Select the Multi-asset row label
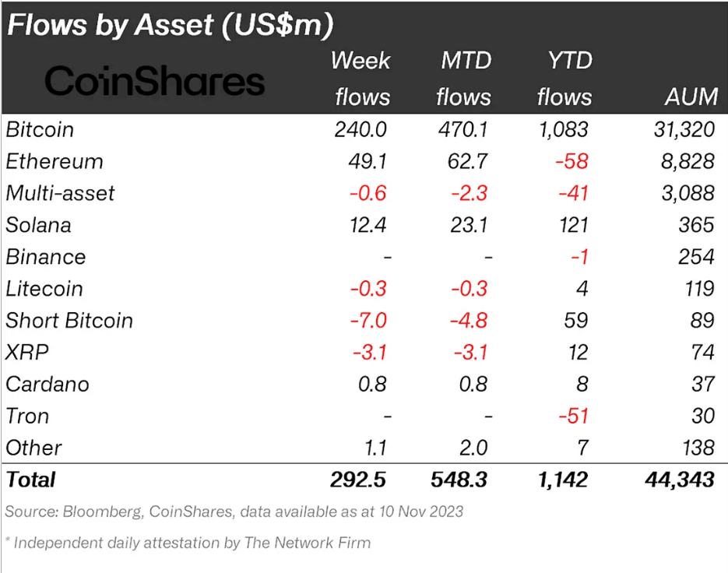Viewport: 728px width, 573px height. pyautogui.click(x=61, y=193)
